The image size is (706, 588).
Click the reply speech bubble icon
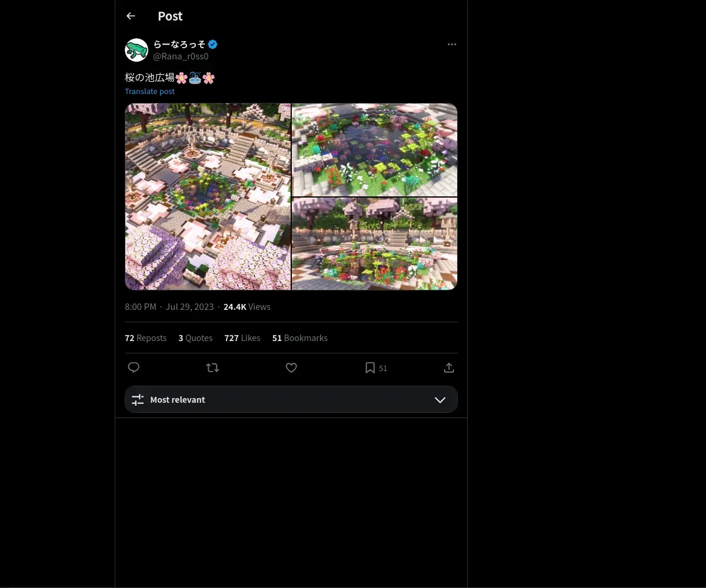[x=134, y=367]
